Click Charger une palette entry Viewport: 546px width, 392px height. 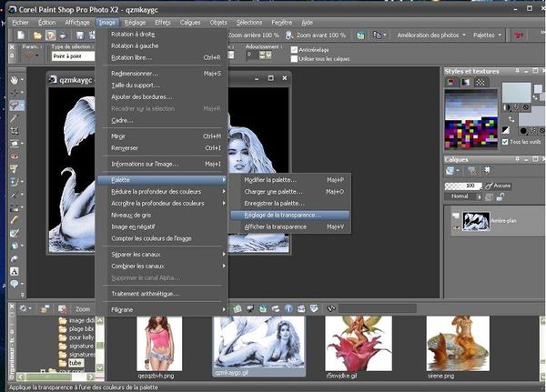click(x=289, y=192)
